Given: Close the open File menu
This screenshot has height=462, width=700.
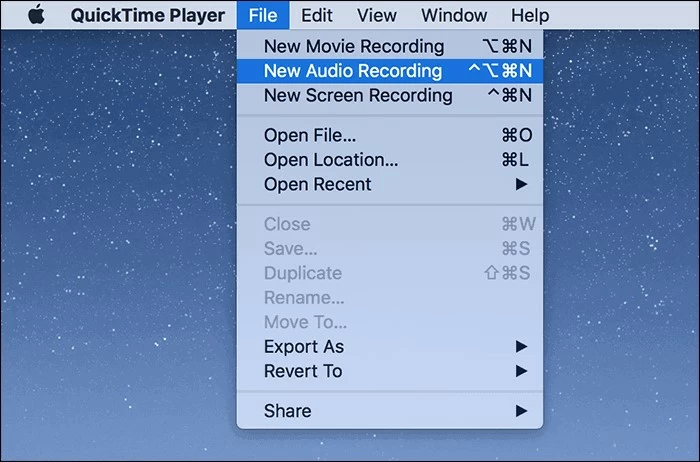Looking at the screenshot, I should tap(265, 15).
